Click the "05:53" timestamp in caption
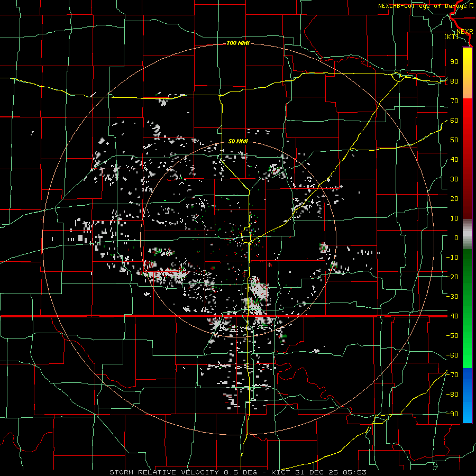 353,472
